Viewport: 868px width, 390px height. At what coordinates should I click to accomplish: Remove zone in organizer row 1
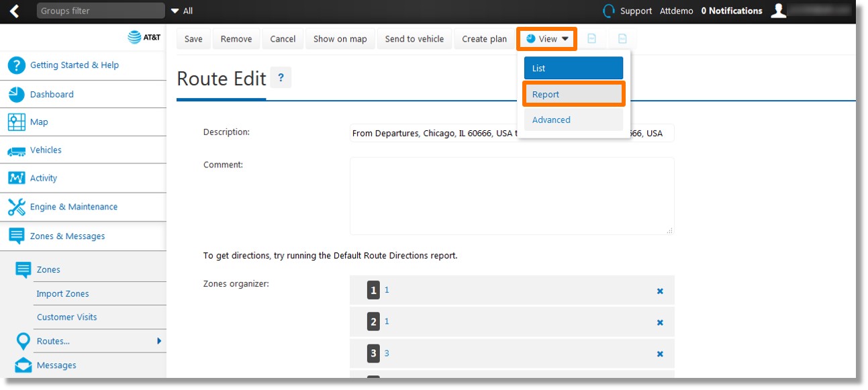pos(660,291)
